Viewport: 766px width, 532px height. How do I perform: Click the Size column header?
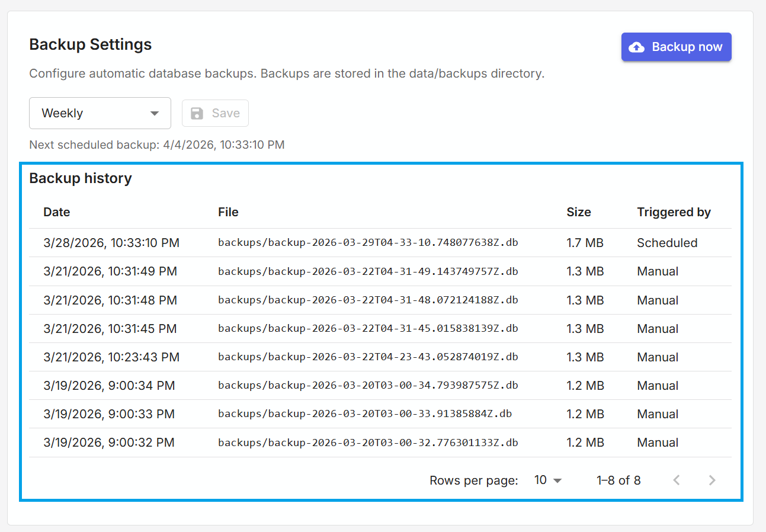tap(578, 212)
